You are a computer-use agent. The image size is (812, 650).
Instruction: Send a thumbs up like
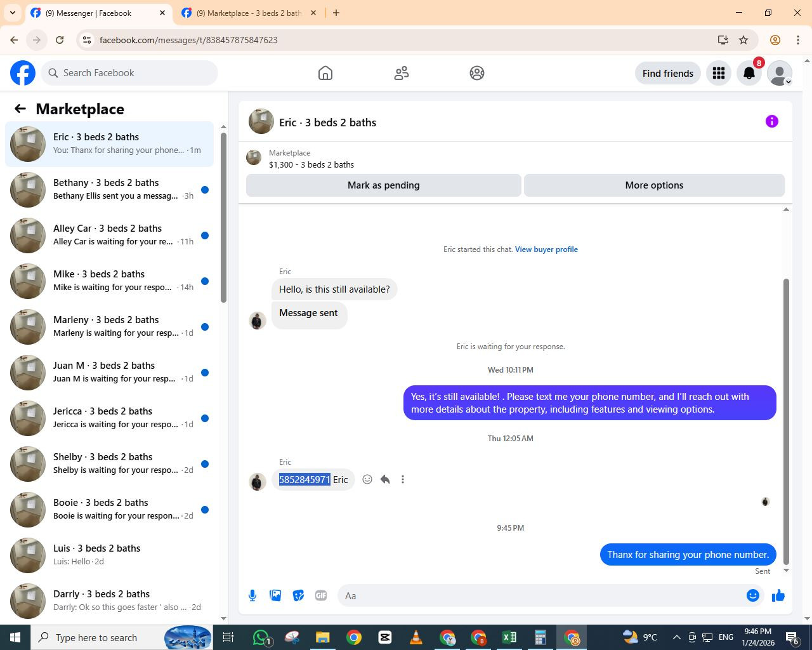(778, 595)
